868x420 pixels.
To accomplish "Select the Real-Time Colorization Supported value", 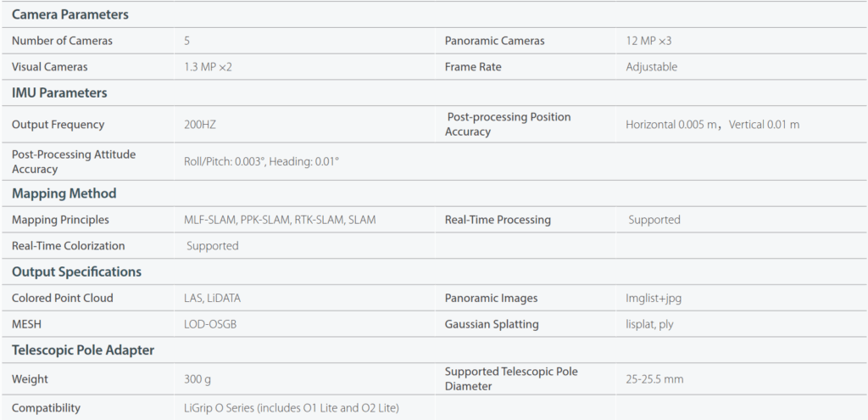I will [213, 246].
